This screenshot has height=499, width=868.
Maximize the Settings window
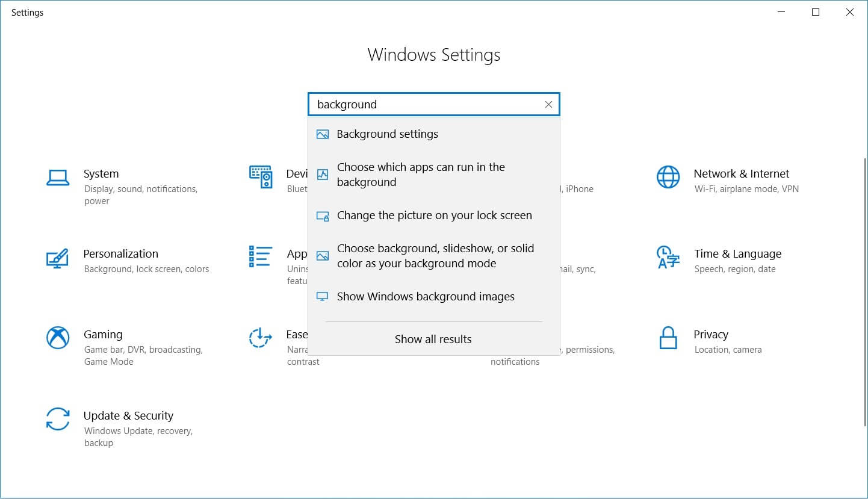(816, 12)
